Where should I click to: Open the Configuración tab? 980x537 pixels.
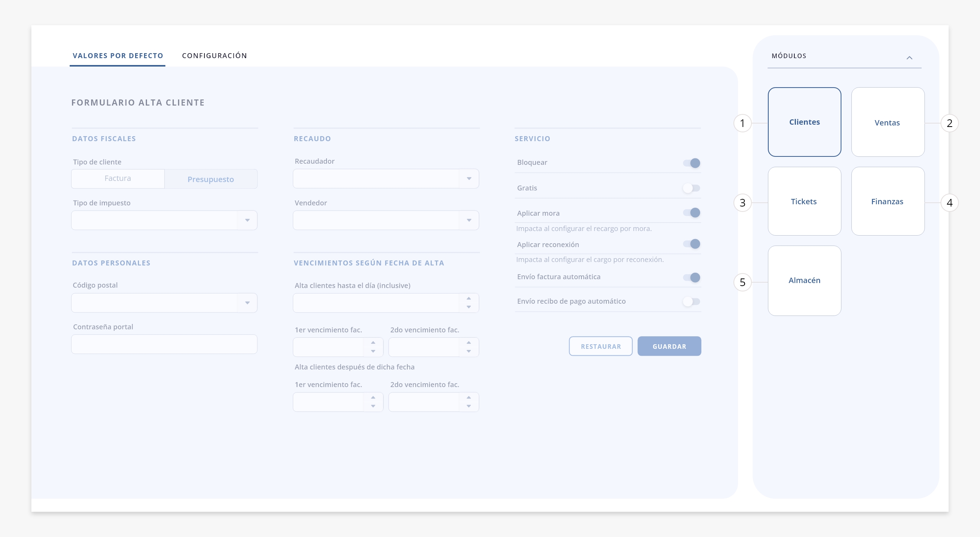214,56
